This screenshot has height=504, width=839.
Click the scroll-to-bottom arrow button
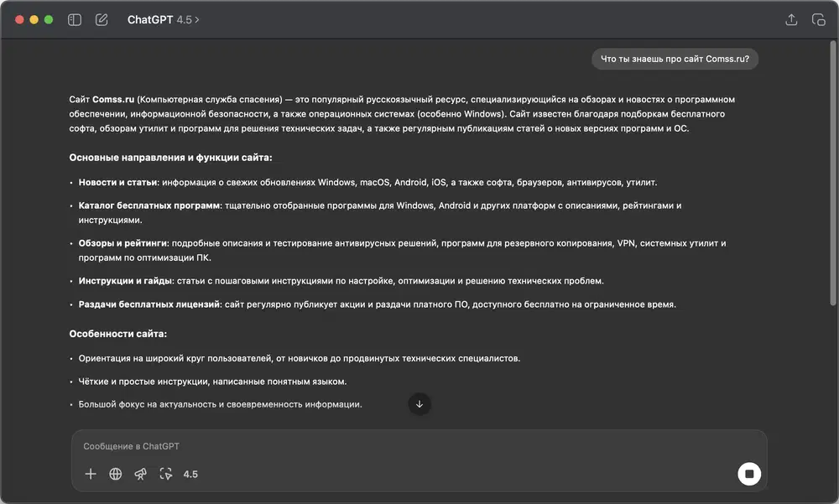[x=419, y=403]
